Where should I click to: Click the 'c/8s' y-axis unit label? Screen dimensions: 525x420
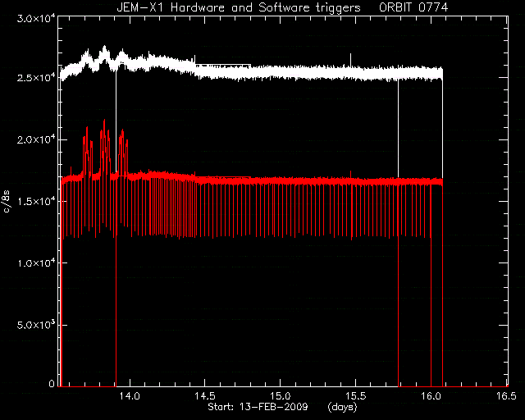click(7, 201)
